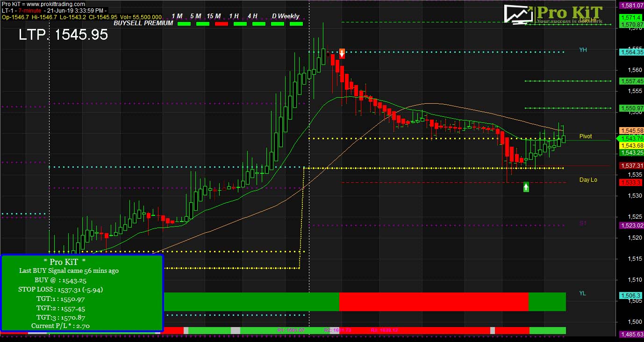Click the Day Lo level label
The height and width of the screenshot is (342, 644).
(x=588, y=180)
